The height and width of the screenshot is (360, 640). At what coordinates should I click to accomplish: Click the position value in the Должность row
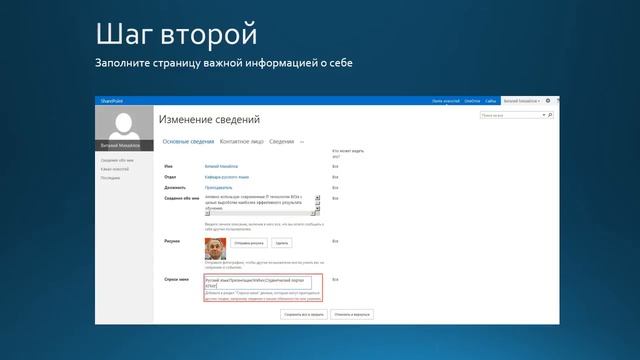[x=218, y=188]
